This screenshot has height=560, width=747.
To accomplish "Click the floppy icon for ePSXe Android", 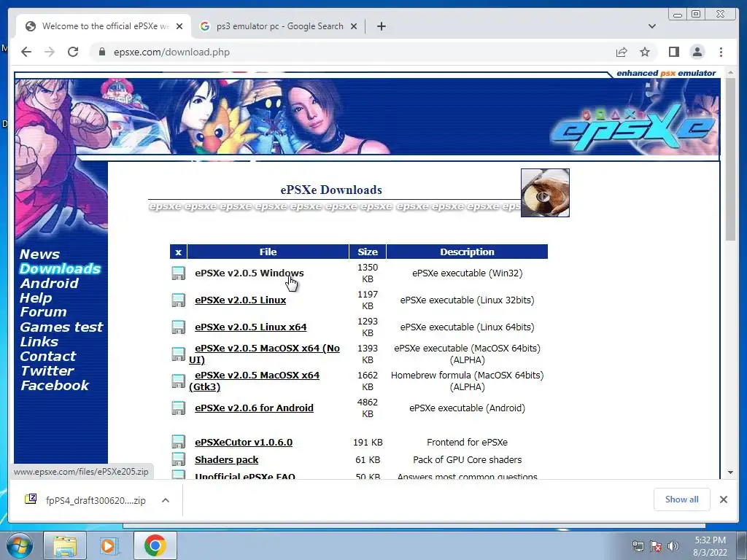I will (x=178, y=408).
